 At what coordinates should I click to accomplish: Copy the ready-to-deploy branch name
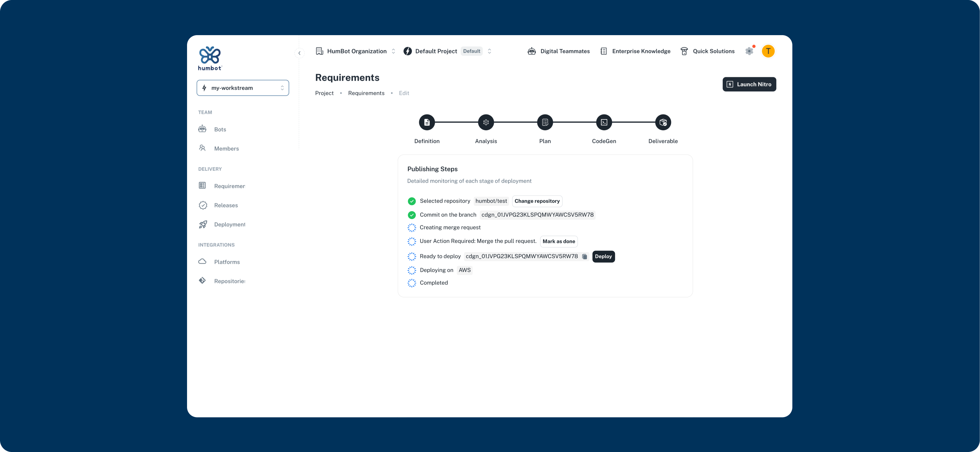[585, 257]
